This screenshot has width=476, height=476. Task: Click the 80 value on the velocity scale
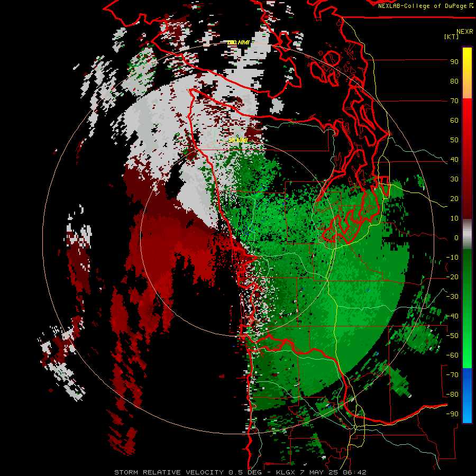(x=454, y=81)
